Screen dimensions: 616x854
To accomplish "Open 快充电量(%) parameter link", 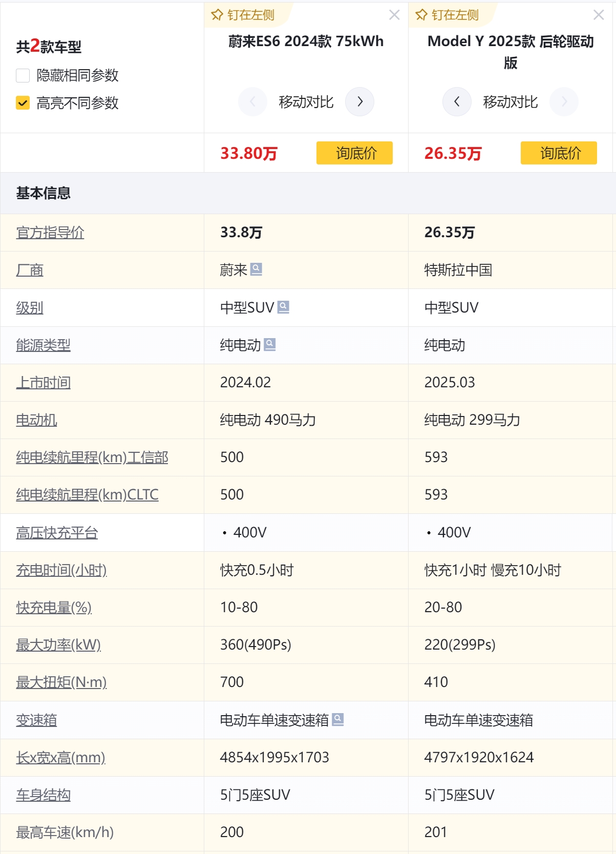I will pos(54,607).
